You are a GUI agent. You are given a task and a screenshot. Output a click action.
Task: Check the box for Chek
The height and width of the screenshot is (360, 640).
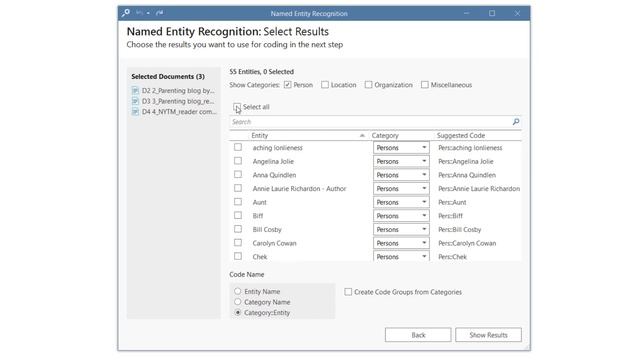click(x=238, y=256)
